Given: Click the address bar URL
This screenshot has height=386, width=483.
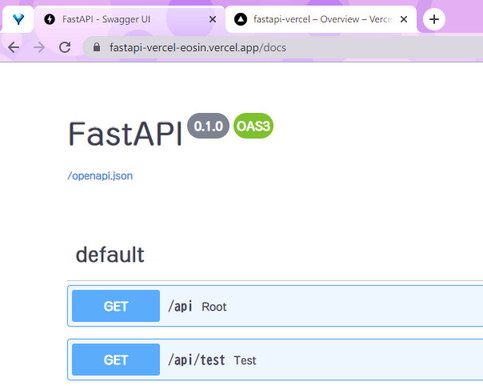Looking at the screenshot, I should (198, 48).
